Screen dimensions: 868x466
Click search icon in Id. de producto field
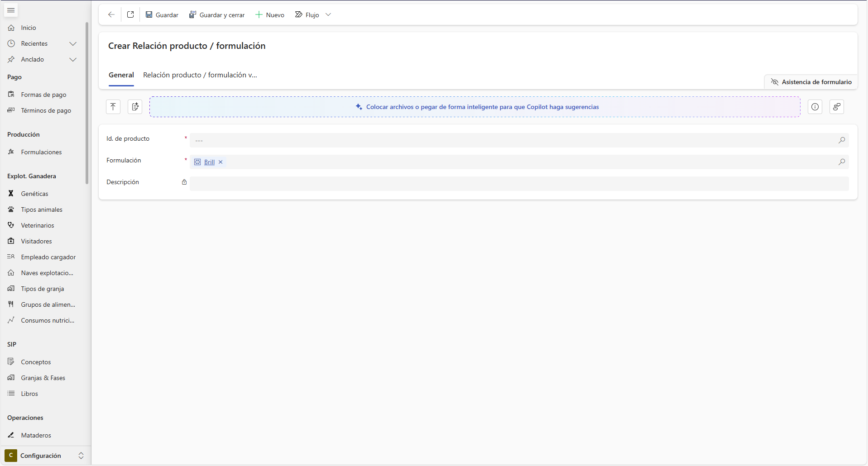pyautogui.click(x=841, y=140)
